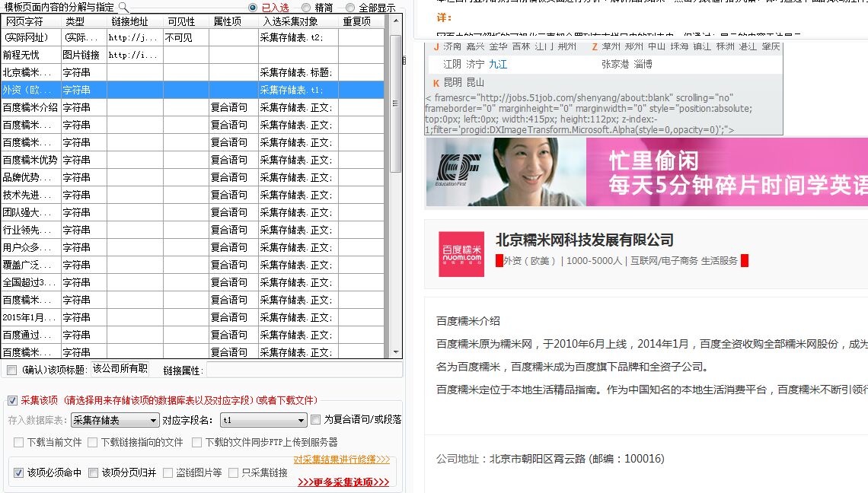Sort by the 入选采集对象 column header
The height and width of the screenshot is (493, 868).
pos(290,21)
